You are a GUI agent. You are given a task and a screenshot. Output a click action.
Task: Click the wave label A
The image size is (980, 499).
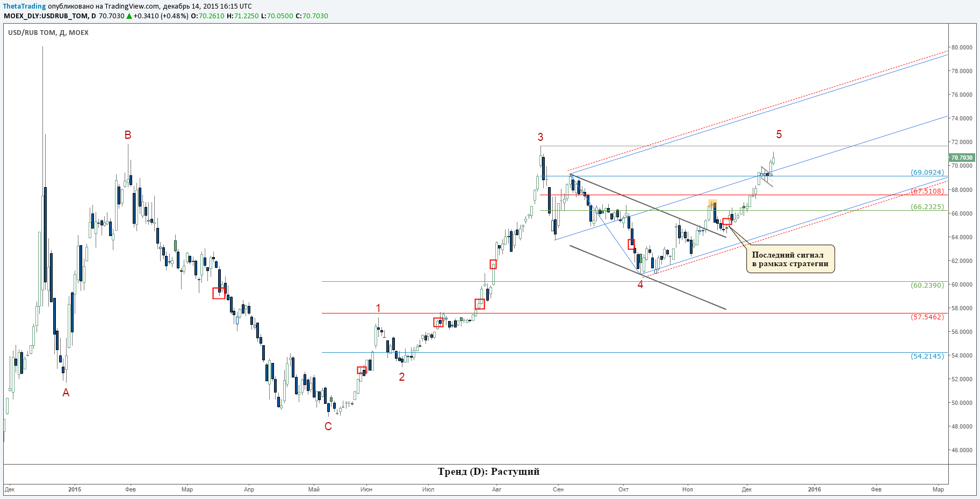pos(66,393)
